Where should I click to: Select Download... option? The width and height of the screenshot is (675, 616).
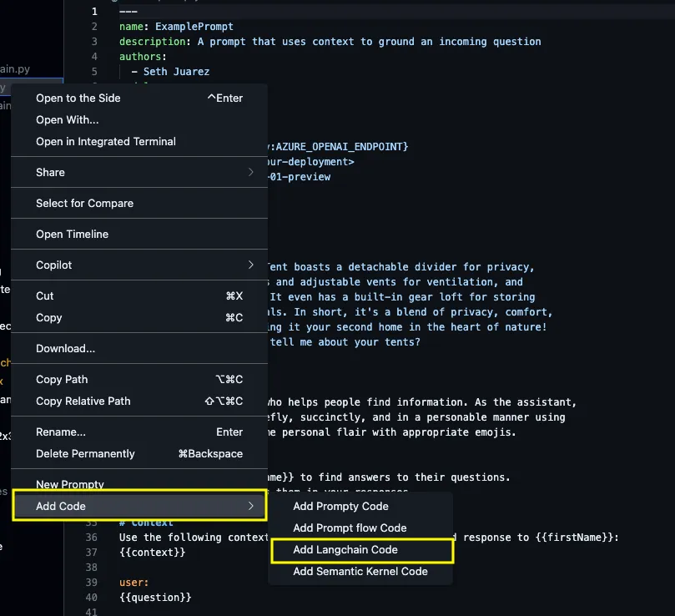pos(65,348)
